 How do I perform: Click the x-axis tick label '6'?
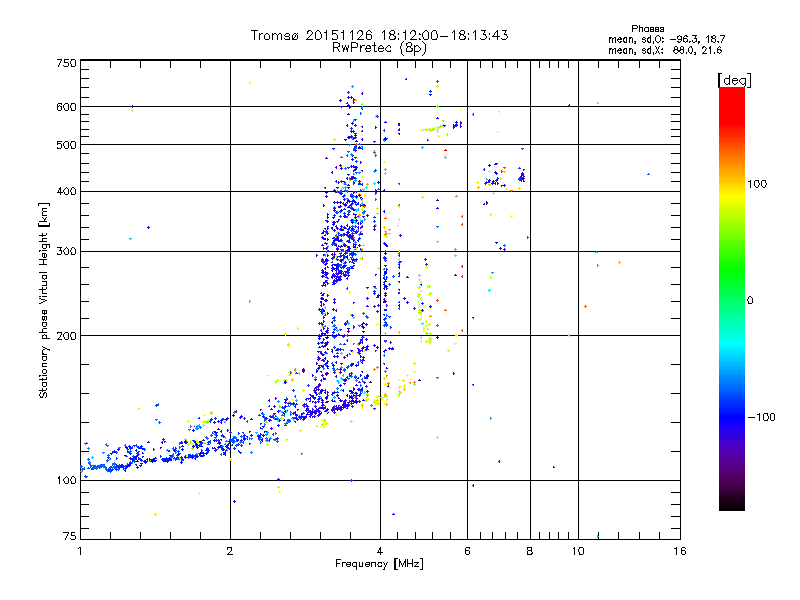click(467, 551)
